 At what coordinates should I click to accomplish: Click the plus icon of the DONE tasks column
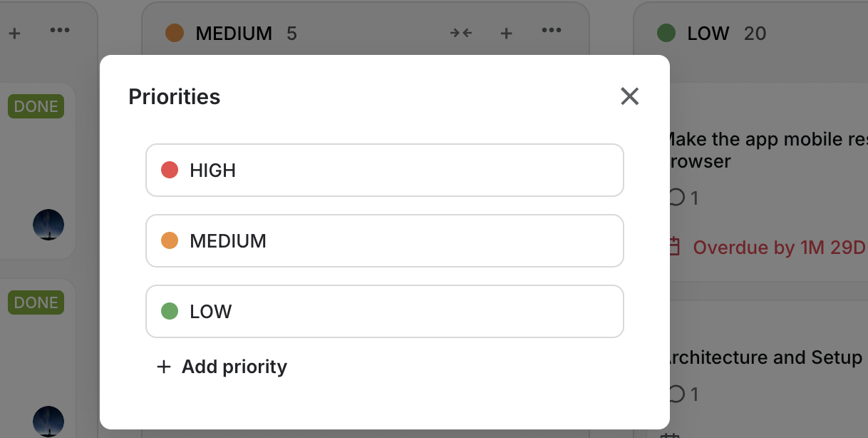coord(14,33)
